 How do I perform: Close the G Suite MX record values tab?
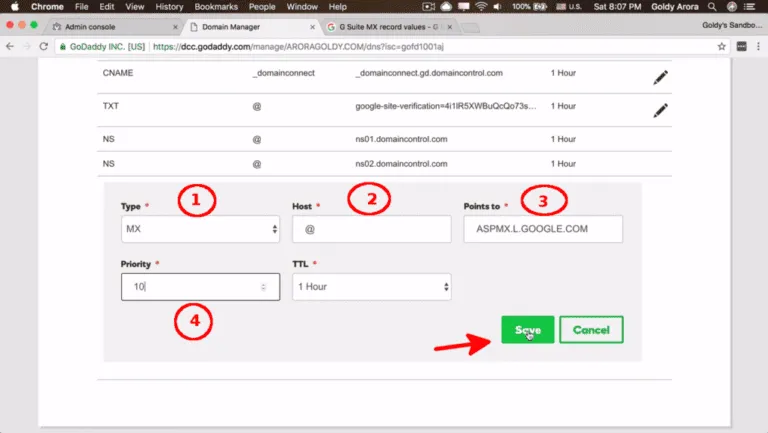(x=450, y=27)
